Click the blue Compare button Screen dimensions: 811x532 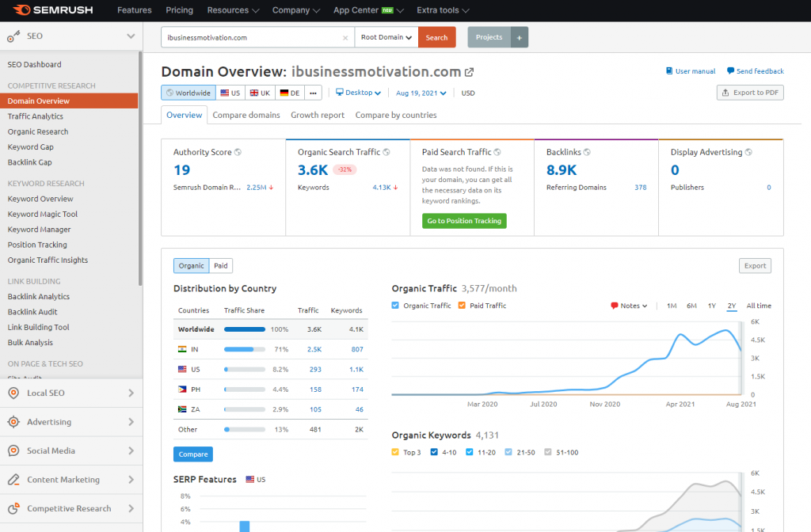pos(193,454)
